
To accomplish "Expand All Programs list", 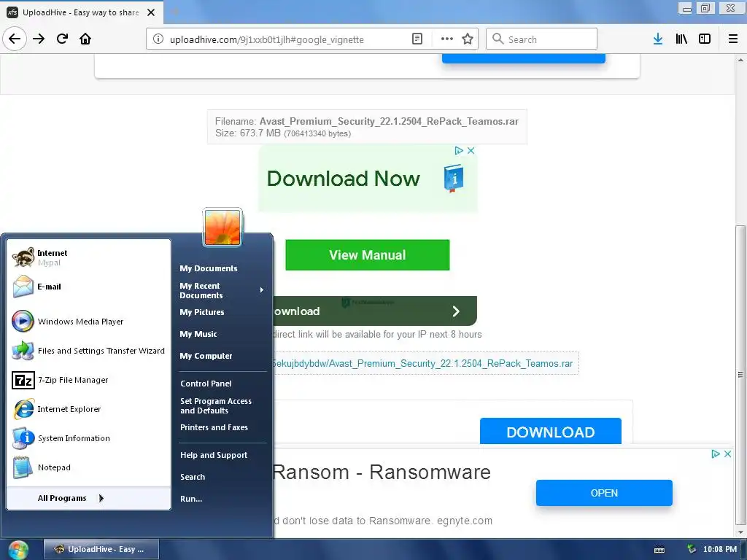I will coord(88,498).
